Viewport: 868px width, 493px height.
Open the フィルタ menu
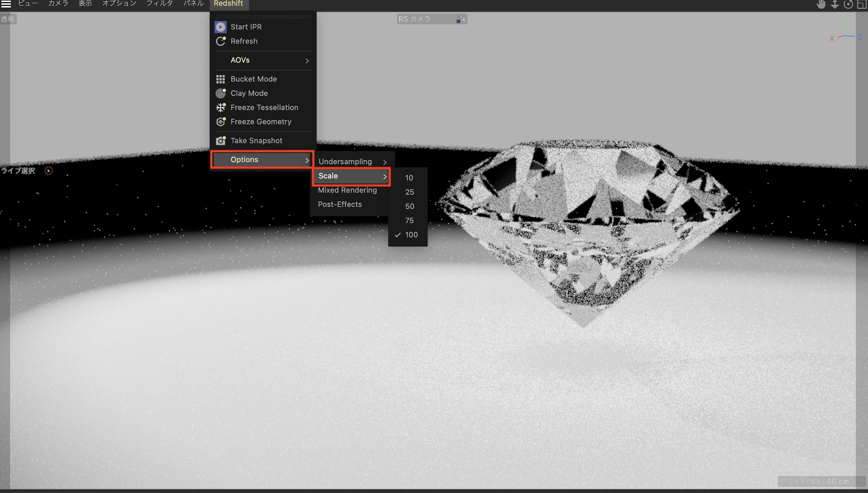point(159,3)
